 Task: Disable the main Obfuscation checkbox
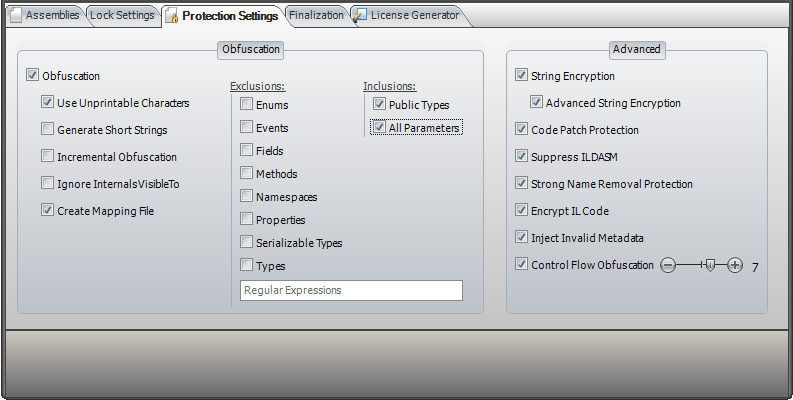point(33,76)
